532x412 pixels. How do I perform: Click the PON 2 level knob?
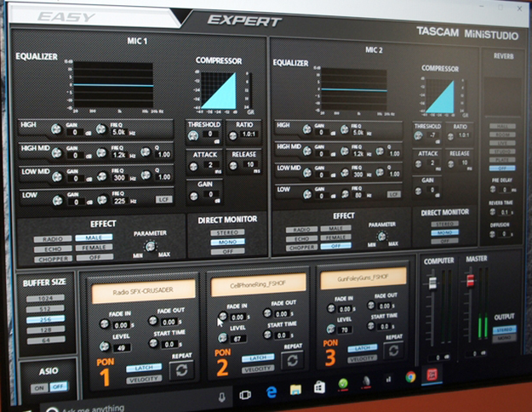(x=223, y=337)
